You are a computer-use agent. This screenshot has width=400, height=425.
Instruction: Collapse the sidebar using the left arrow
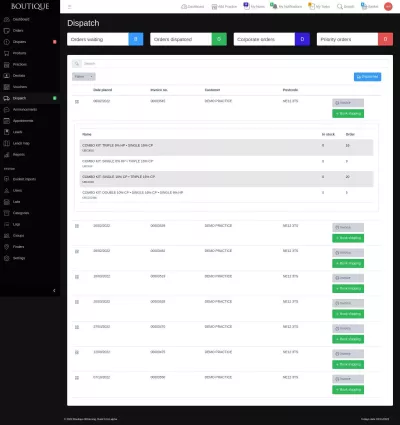click(x=54, y=291)
